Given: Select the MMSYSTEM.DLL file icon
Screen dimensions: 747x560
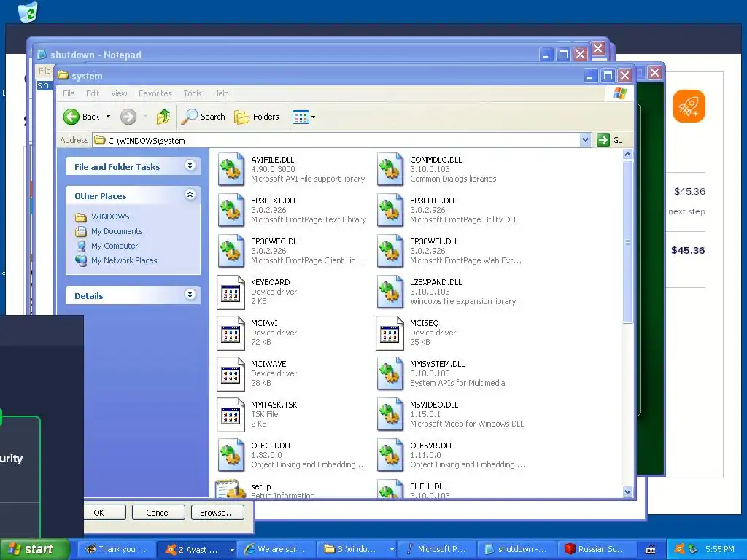Looking at the screenshot, I should click(390, 374).
